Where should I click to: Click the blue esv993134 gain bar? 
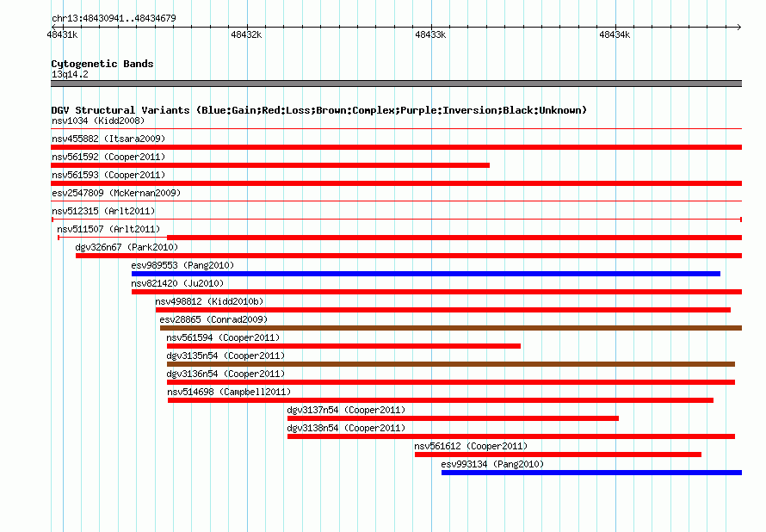tap(591, 473)
